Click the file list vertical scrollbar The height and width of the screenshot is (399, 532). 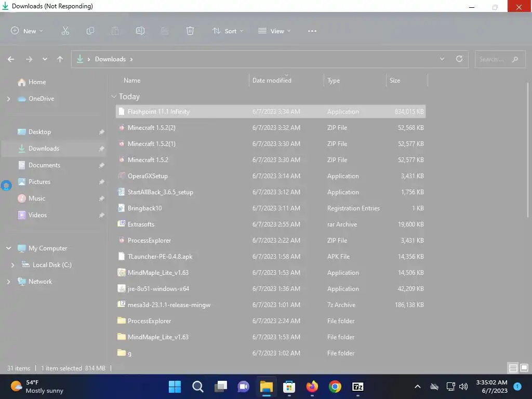pyautogui.click(x=528, y=150)
